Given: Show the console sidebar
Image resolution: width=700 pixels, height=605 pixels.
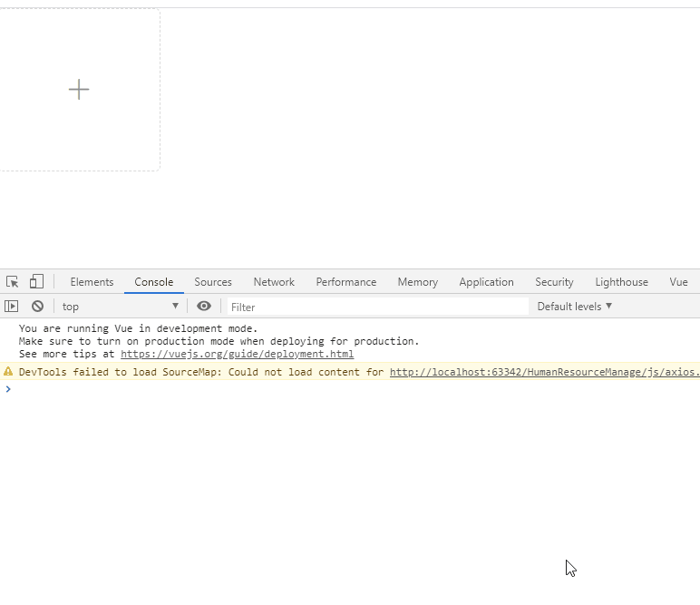Looking at the screenshot, I should 11,307.
